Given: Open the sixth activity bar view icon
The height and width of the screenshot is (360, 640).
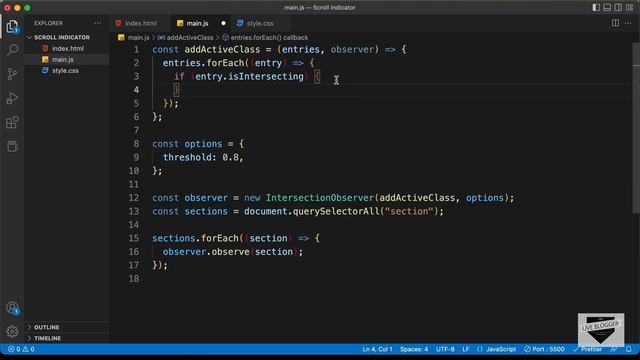Looking at the screenshot, I should click(x=12, y=146).
